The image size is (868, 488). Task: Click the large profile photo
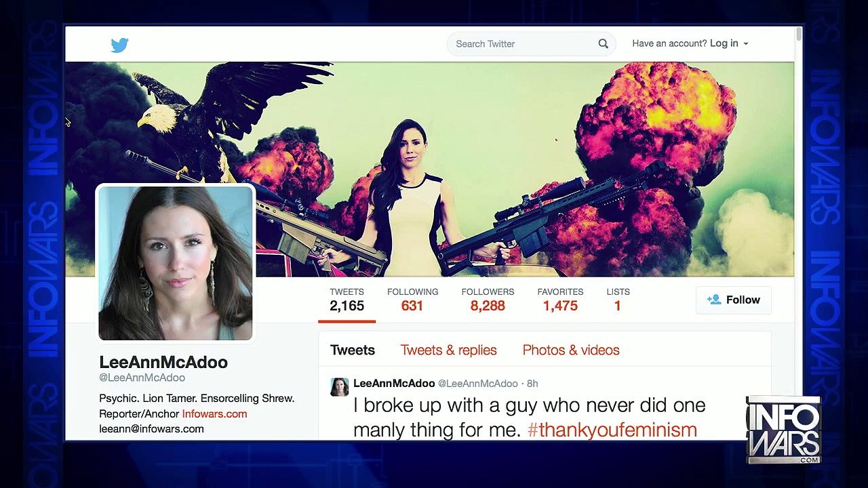click(x=176, y=262)
